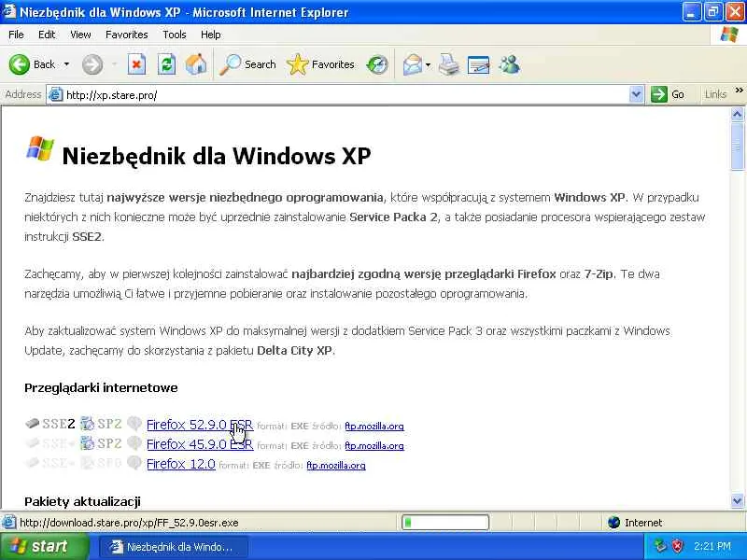Expand the Mail button dropdown arrow

(429, 64)
